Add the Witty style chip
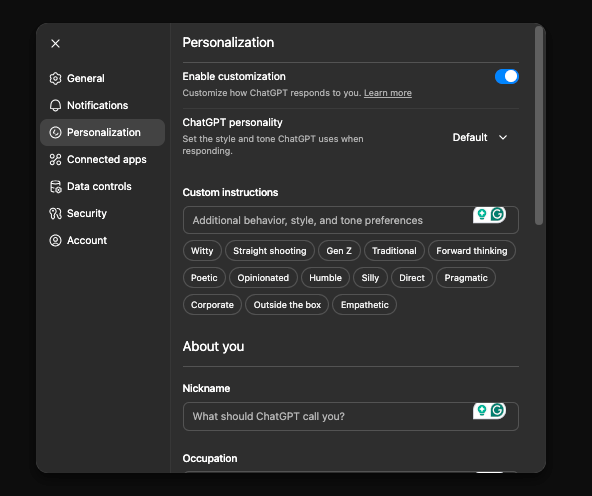The width and height of the screenshot is (592, 496). 202,251
